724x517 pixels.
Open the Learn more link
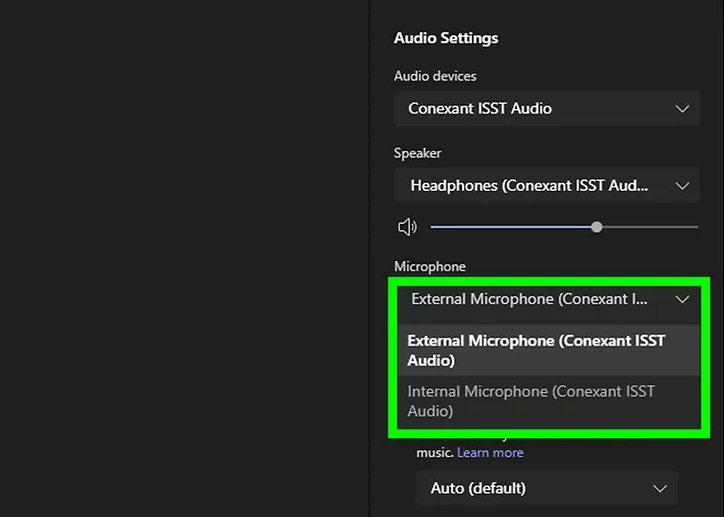point(490,452)
